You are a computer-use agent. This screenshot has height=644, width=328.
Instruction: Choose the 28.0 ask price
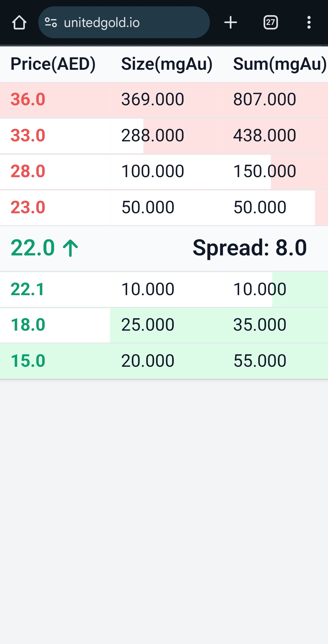(28, 171)
